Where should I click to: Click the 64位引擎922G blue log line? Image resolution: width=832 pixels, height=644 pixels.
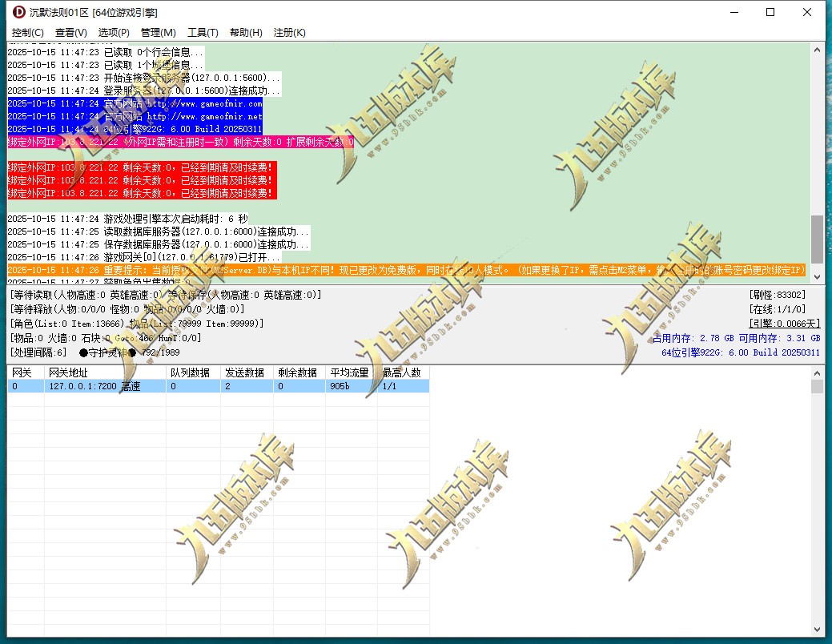(x=135, y=129)
